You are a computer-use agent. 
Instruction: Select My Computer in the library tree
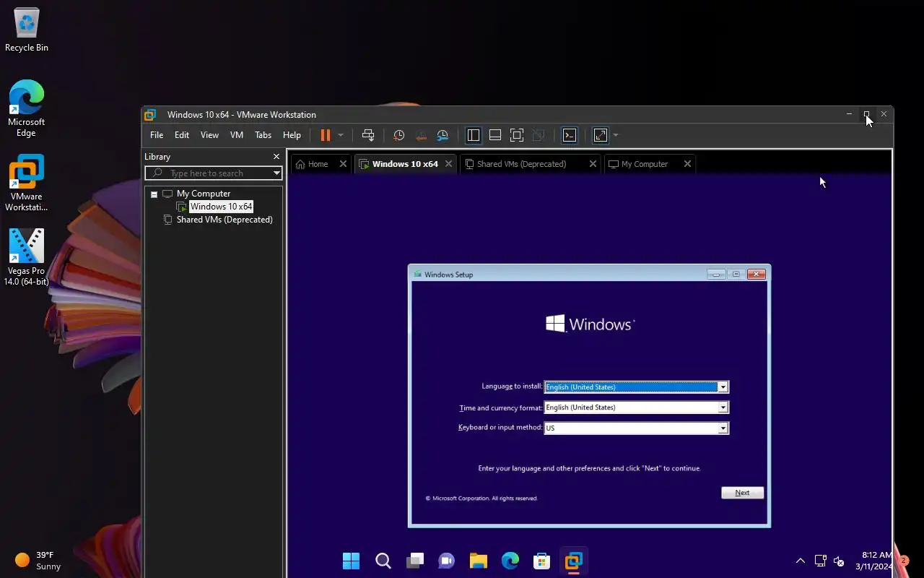203,194
